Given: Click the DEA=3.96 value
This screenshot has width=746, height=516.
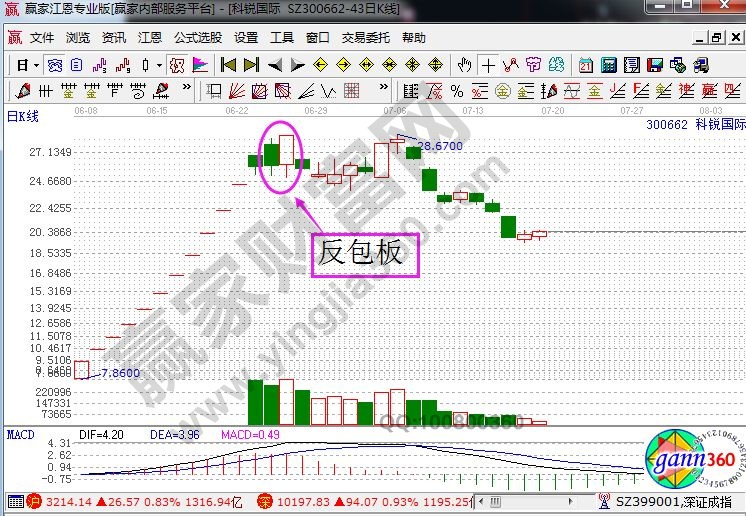Looking at the screenshot, I should click(x=175, y=435).
